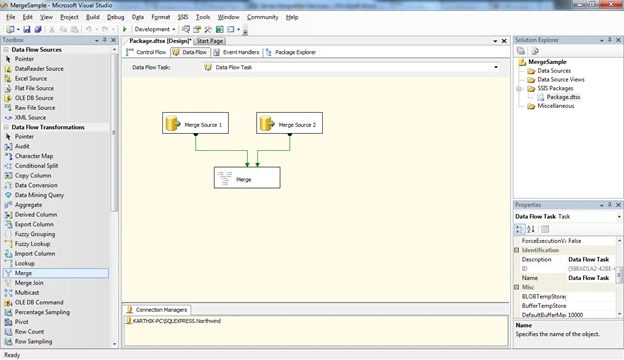The image size is (624, 360).
Task: Open Development configuration dropdown
Action: 174,29
